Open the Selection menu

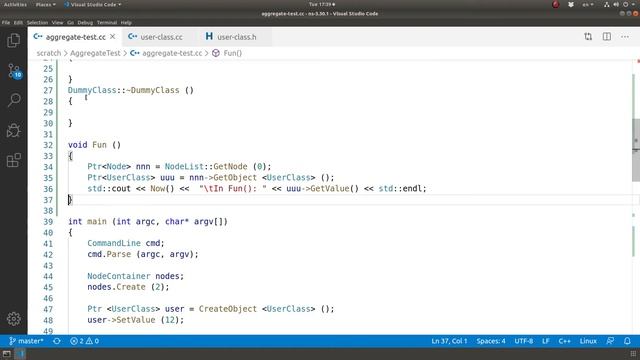coord(37,22)
